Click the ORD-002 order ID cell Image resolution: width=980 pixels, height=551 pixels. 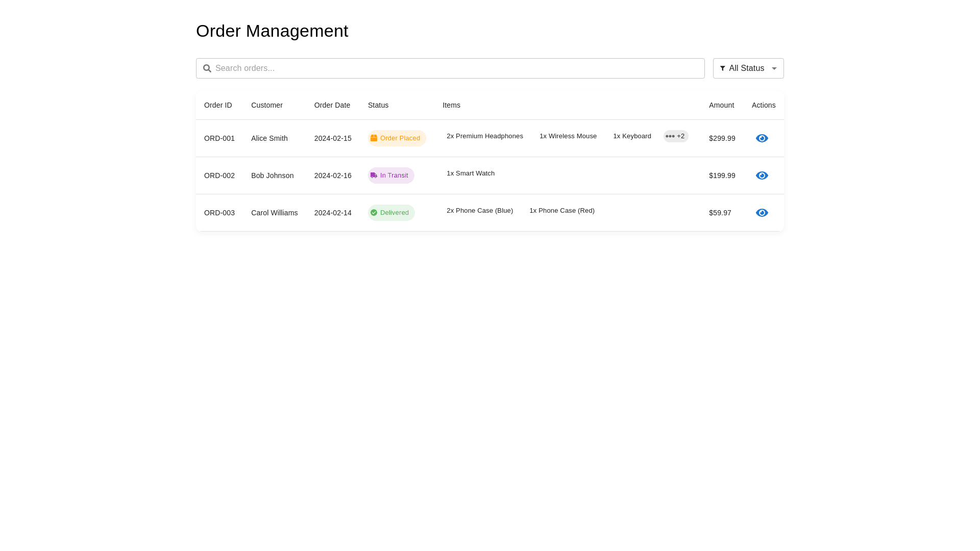point(219,176)
